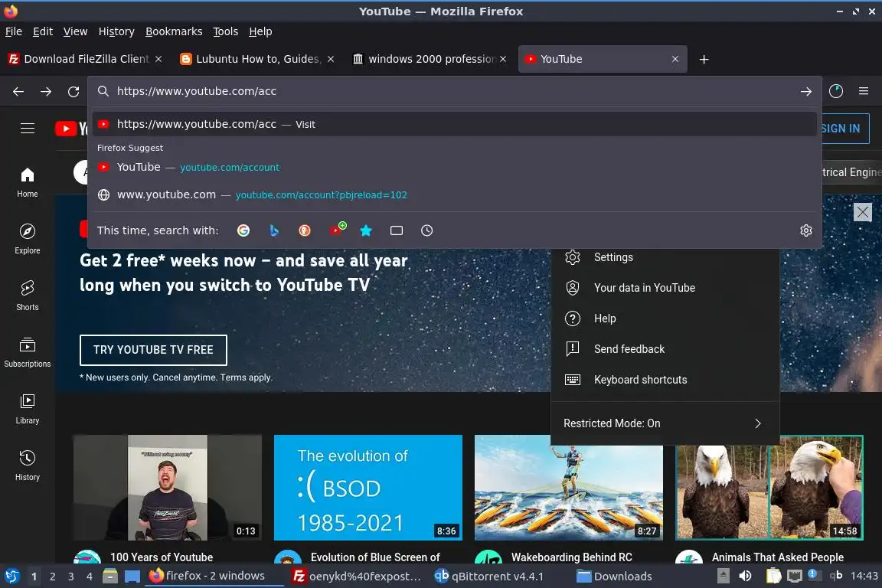Select Send feedback menu entry

pos(665,349)
